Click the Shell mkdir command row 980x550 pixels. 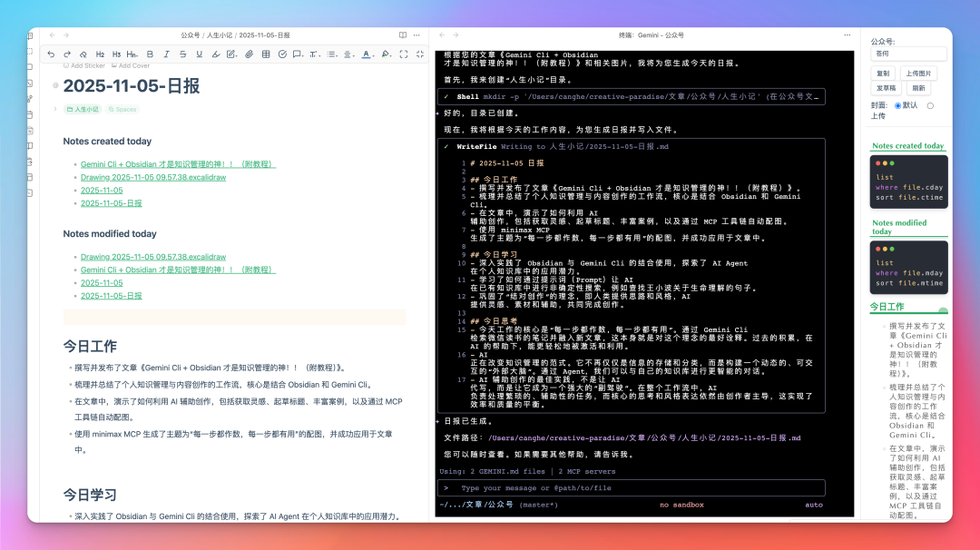pyautogui.click(x=632, y=97)
